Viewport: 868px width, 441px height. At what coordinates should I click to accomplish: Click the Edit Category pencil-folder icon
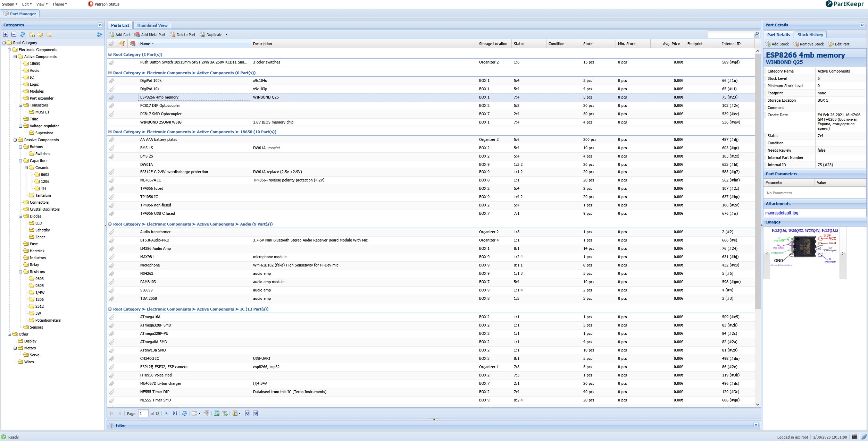coord(40,35)
